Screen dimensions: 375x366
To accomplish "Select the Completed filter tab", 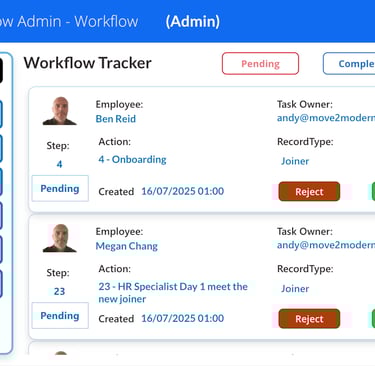I will pos(349,63).
